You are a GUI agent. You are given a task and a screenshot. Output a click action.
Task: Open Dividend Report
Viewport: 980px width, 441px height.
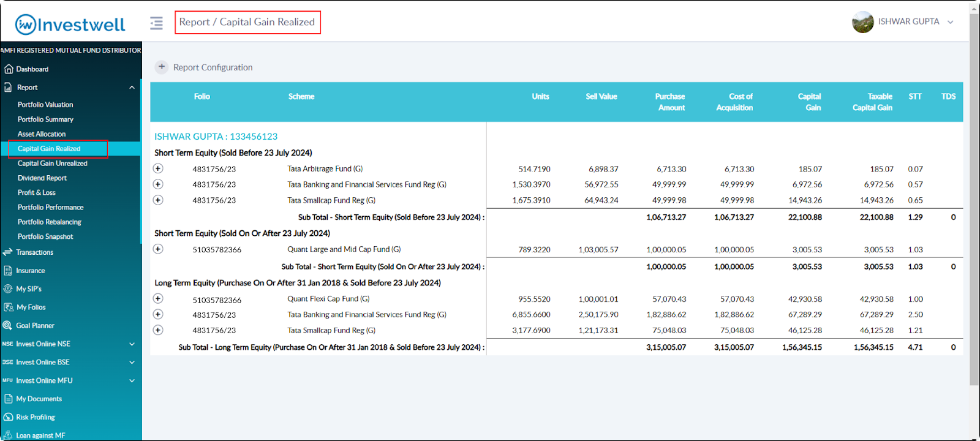tap(42, 178)
